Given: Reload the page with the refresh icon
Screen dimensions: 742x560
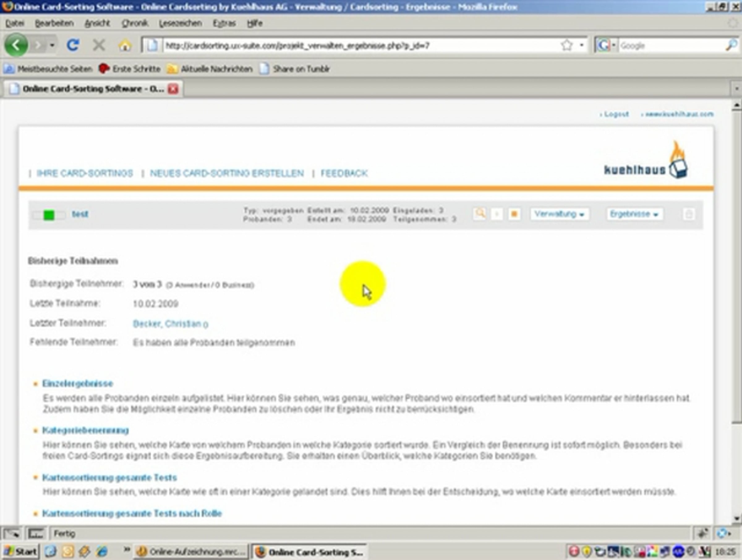Looking at the screenshot, I should [73, 45].
